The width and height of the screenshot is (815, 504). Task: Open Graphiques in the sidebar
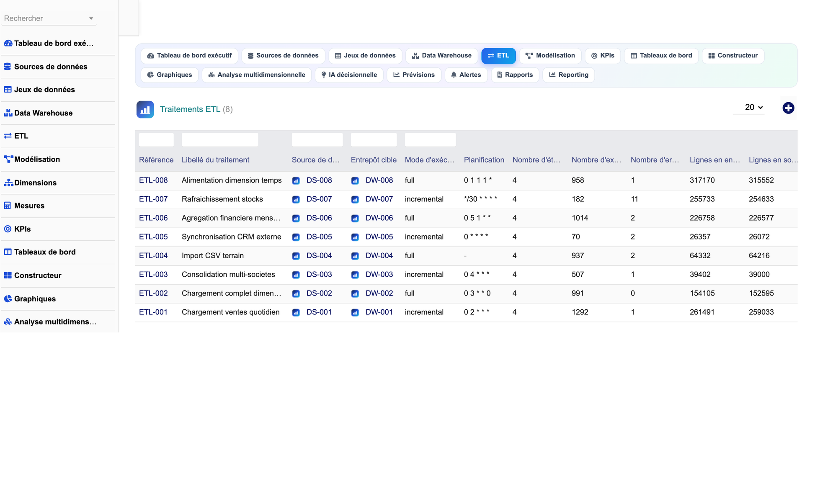[x=58, y=299]
